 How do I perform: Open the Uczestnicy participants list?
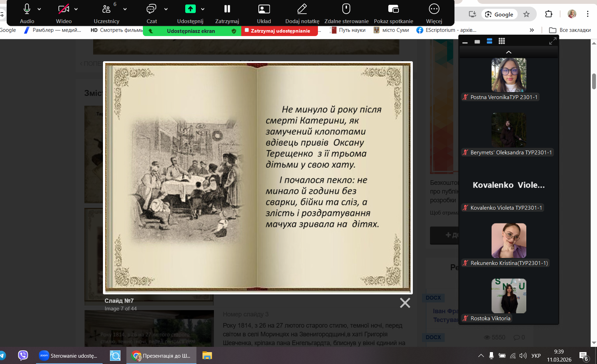[106, 13]
